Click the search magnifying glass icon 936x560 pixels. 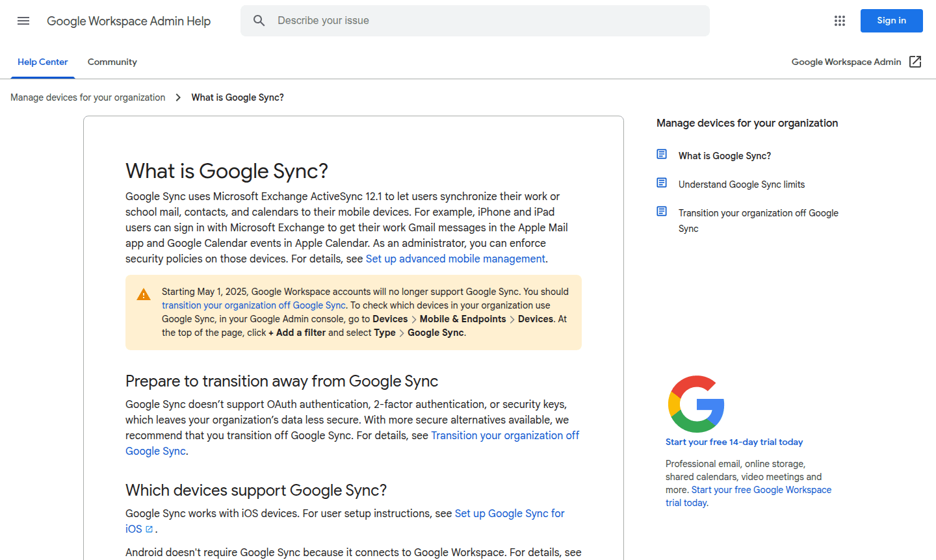coord(259,20)
